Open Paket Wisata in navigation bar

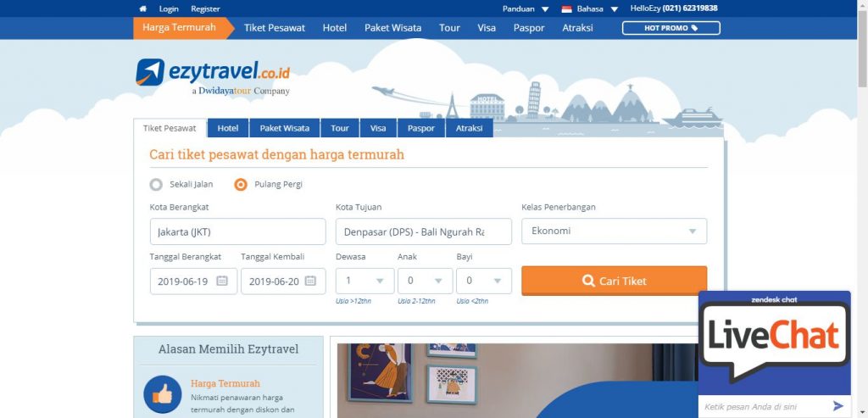coord(393,28)
